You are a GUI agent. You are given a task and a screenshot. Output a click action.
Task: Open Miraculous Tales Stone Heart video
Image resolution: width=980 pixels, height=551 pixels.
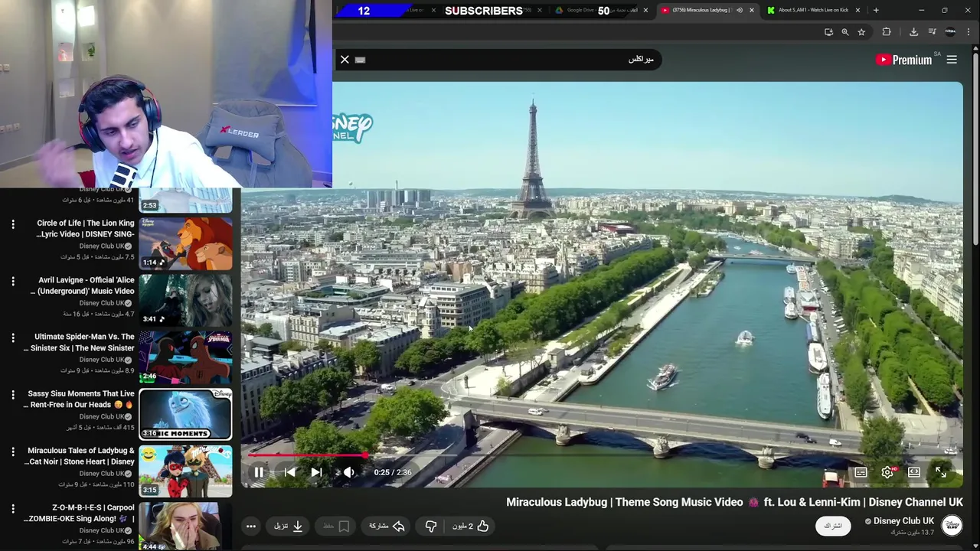80,456
